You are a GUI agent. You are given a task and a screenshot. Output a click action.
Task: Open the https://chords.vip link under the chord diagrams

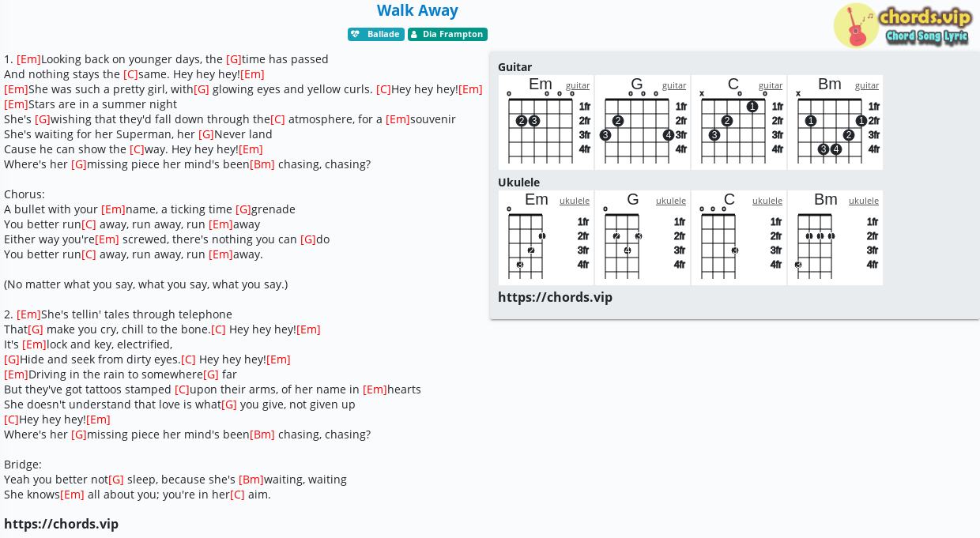pos(555,297)
